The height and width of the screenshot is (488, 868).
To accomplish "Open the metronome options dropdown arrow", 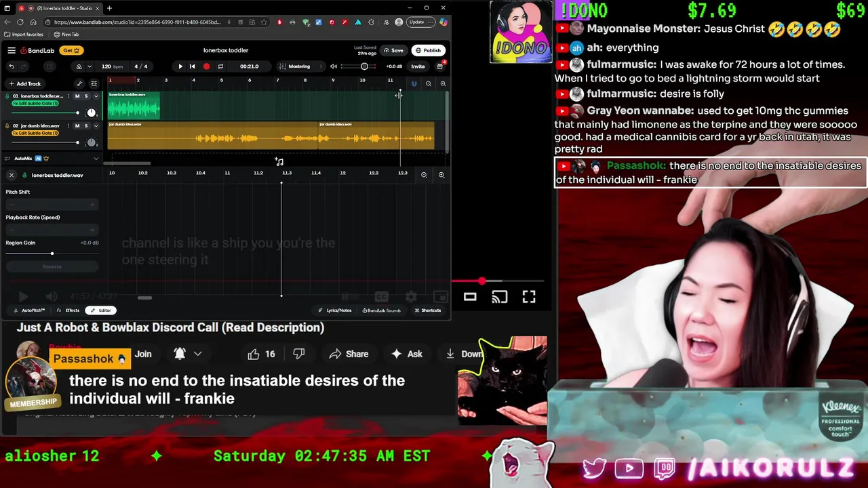I will 89,66.
